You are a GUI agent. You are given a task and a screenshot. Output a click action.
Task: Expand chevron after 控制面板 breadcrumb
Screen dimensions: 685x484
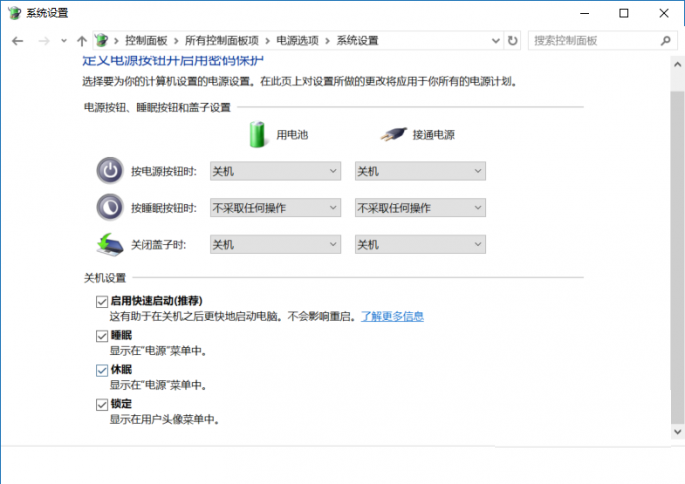click(x=176, y=41)
